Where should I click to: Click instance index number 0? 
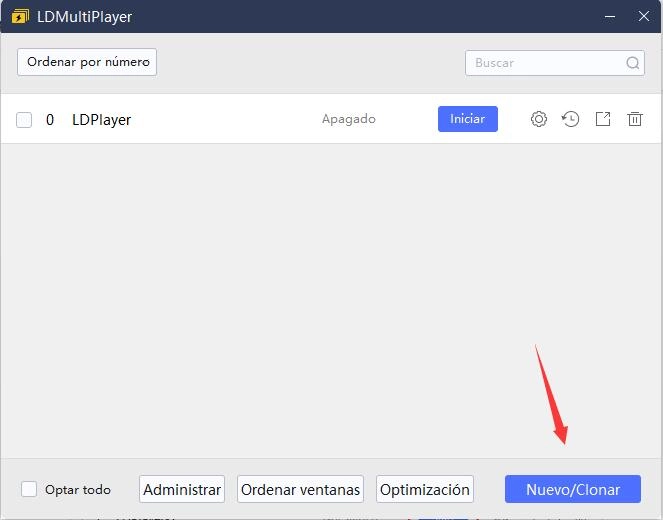coord(50,120)
